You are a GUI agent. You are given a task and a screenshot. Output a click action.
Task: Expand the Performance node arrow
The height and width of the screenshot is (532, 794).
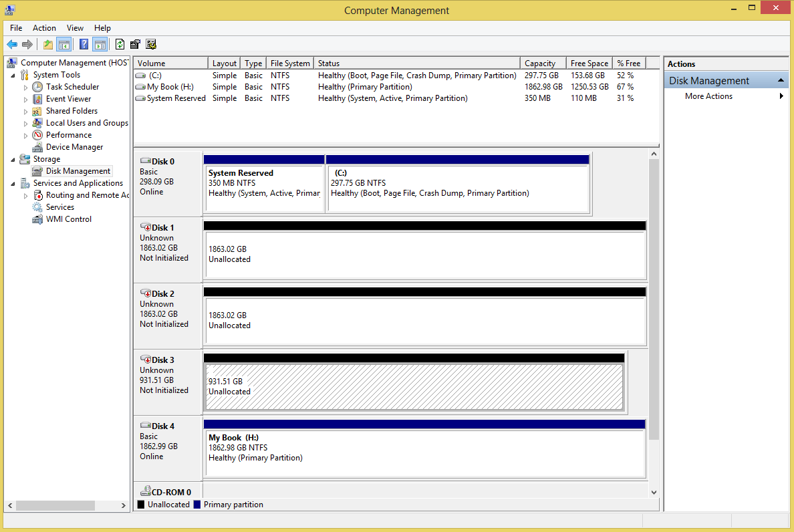(x=26, y=136)
